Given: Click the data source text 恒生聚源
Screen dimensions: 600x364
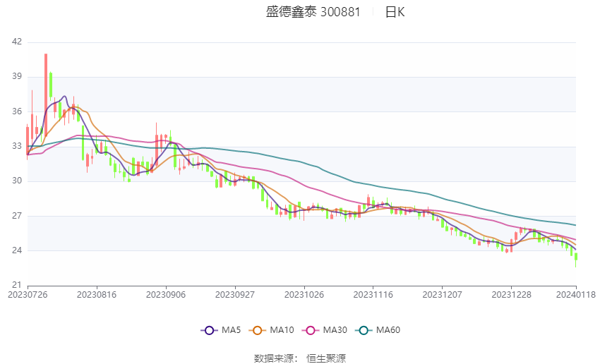Looking at the screenshot, I should (x=326, y=358).
